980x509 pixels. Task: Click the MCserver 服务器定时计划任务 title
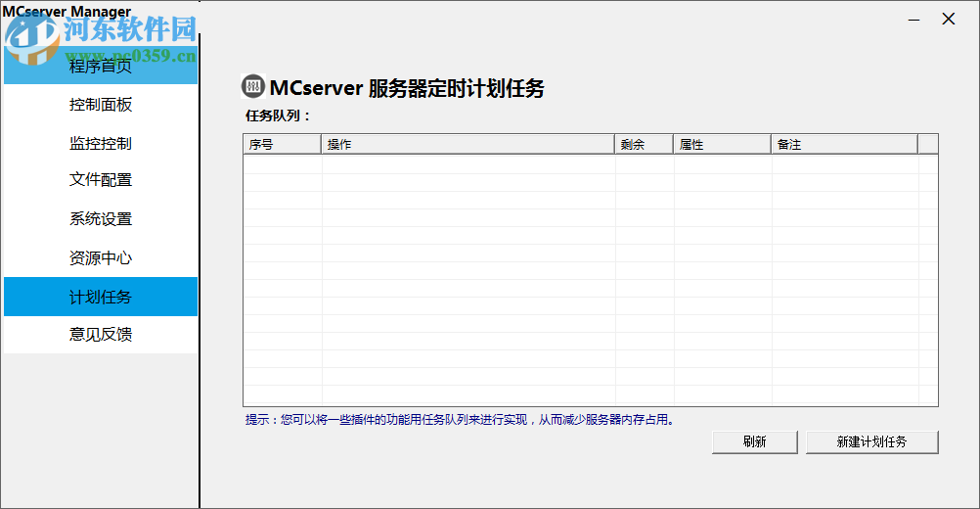pos(407,88)
